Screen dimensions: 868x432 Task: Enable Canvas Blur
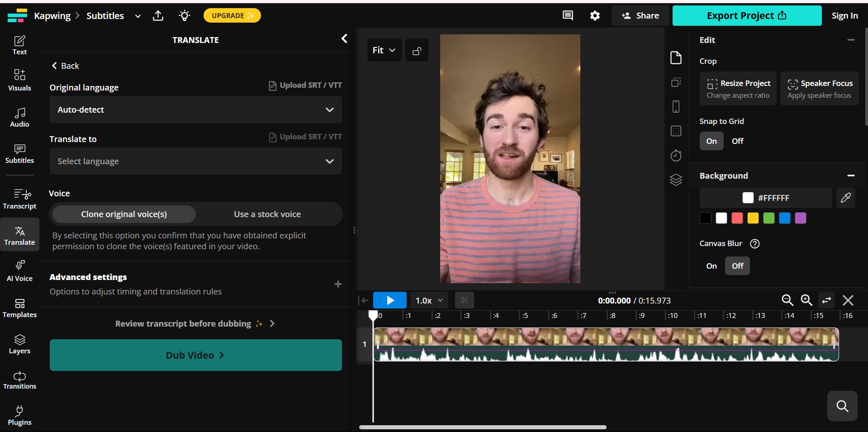point(711,266)
